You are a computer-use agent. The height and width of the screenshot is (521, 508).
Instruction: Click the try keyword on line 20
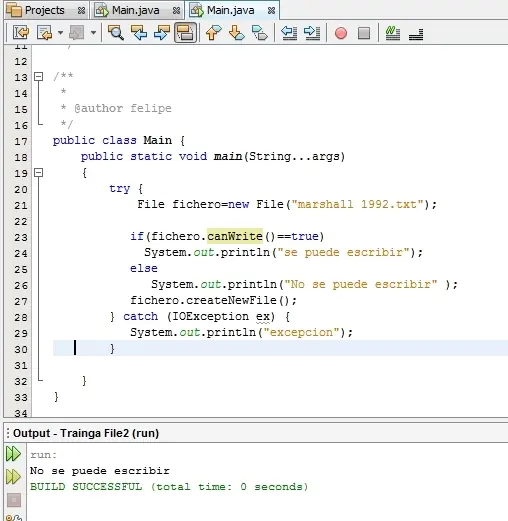[x=120, y=189]
